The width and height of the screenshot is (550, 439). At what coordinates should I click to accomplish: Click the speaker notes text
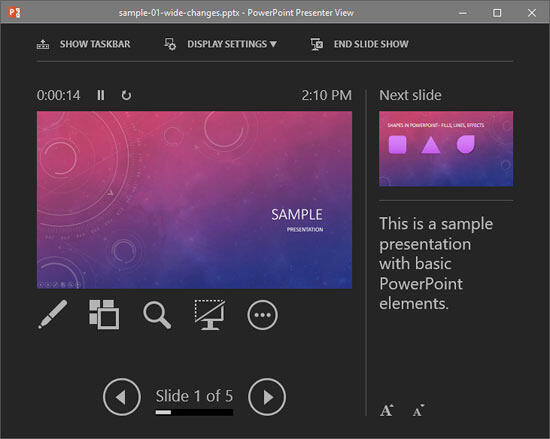coord(436,263)
